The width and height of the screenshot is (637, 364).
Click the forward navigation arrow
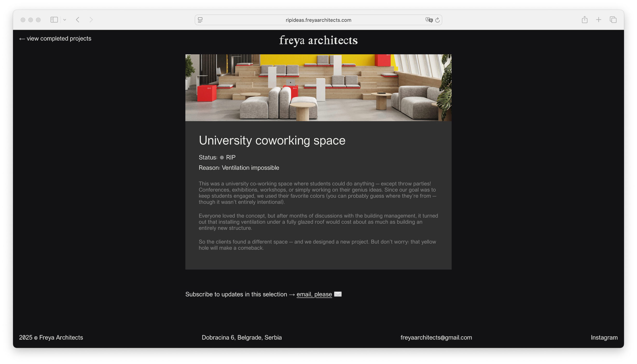(x=91, y=20)
